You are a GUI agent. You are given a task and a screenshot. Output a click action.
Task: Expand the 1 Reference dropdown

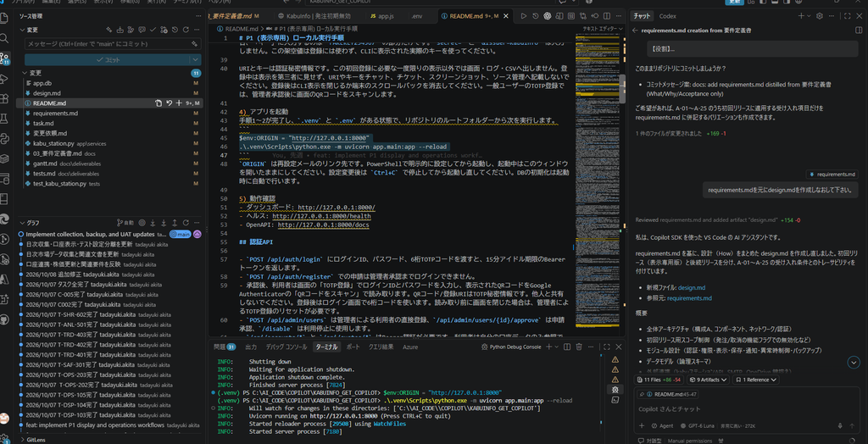(x=755, y=380)
